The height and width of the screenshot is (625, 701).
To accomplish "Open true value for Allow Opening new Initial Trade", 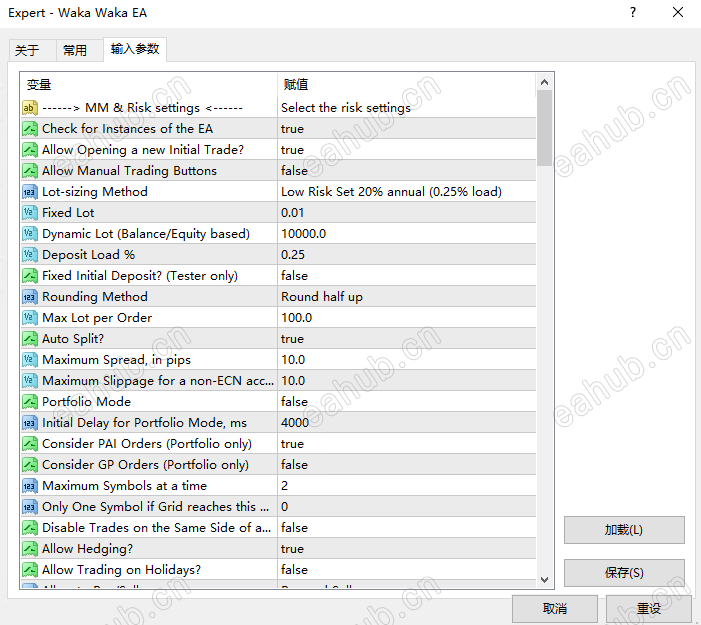I will (406, 150).
